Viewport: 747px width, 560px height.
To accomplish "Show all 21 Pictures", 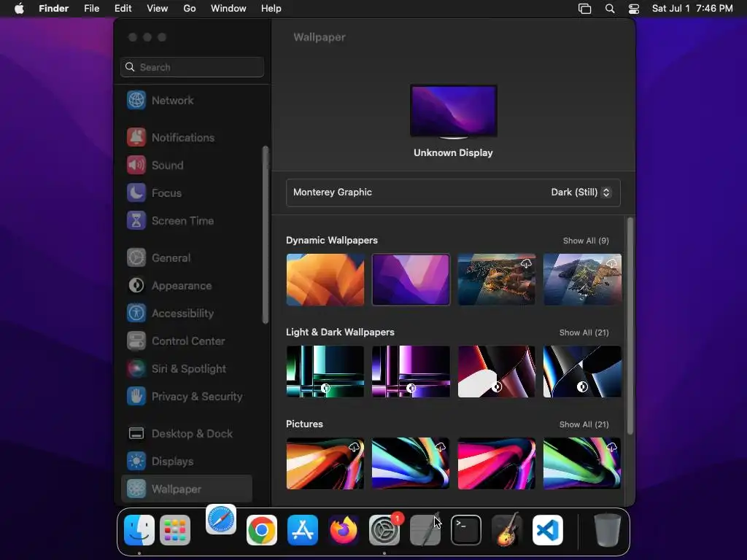I will click(584, 424).
